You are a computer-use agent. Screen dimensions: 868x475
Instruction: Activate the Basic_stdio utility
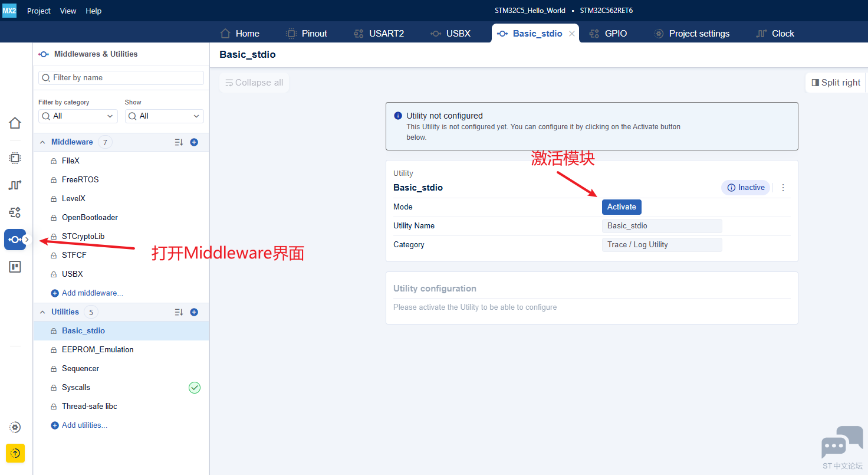click(x=622, y=207)
